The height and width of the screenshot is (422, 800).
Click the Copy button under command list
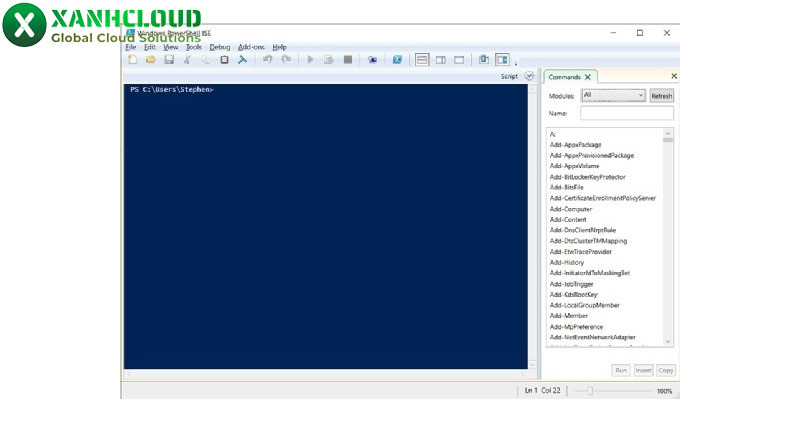coord(666,370)
